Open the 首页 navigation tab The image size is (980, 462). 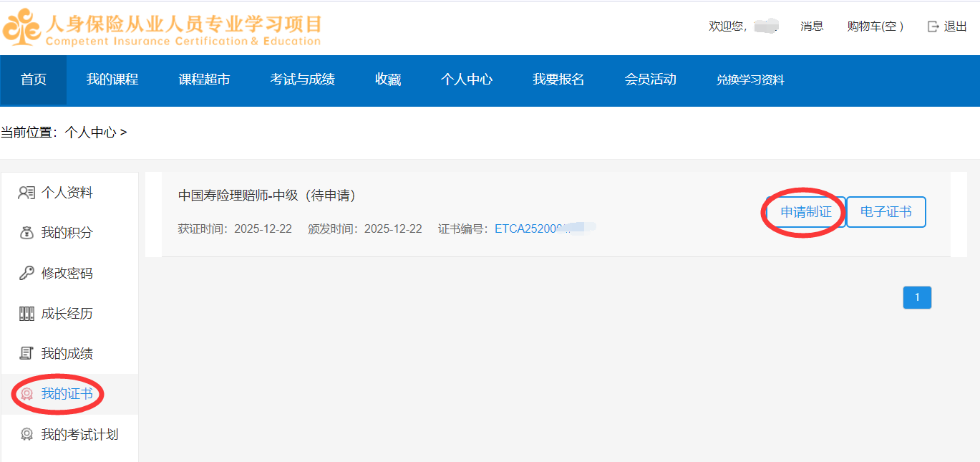click(34, 80)
